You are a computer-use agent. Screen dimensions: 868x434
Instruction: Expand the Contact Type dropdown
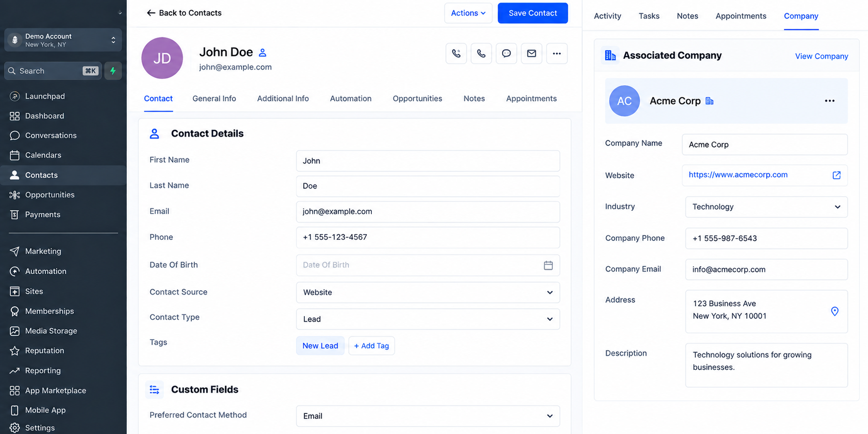tap(428, 319)
